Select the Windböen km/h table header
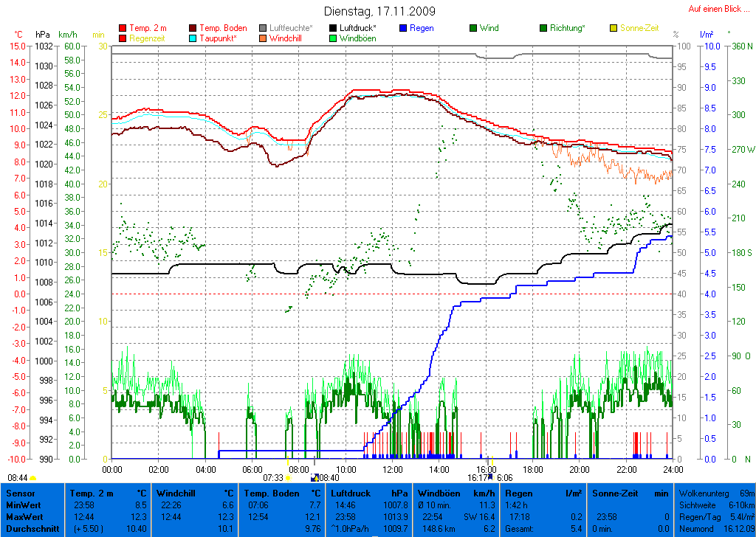 click(456, 493)
